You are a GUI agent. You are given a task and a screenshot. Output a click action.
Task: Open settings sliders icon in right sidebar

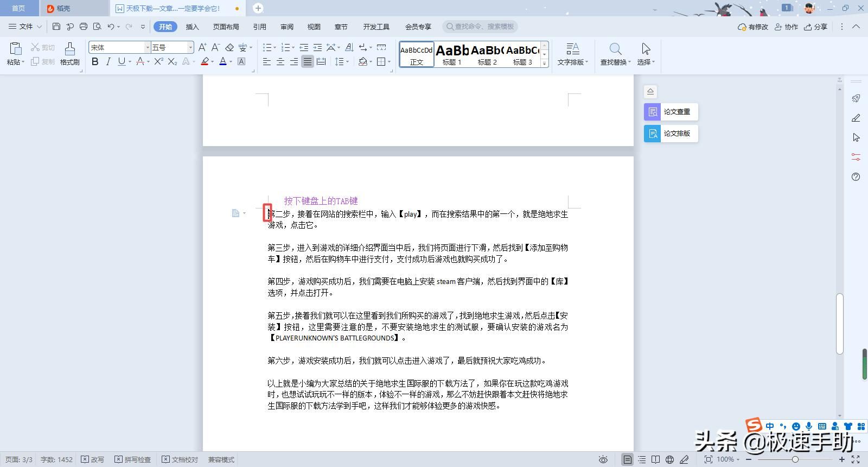(856, 157)
